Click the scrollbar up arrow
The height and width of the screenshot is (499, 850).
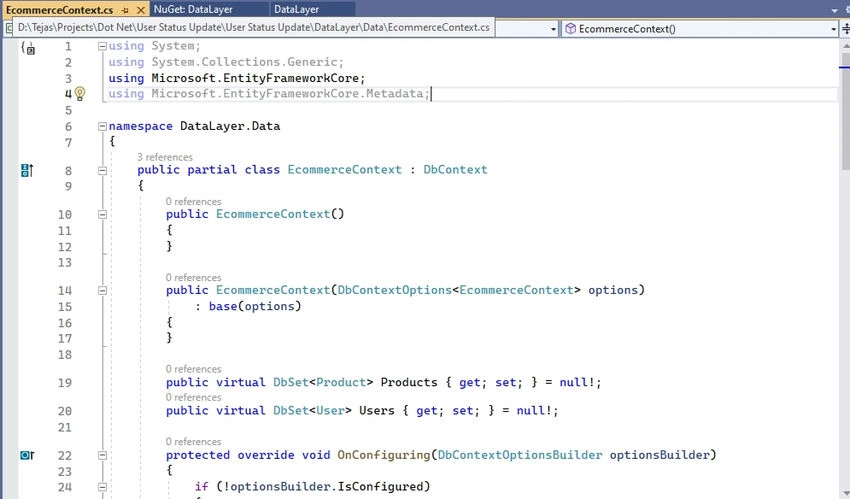tap(845, 46)
